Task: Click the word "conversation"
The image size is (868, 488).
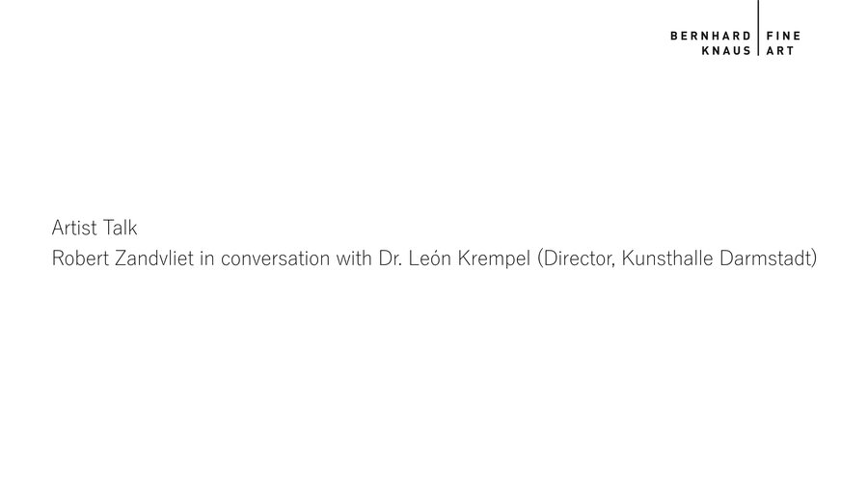Action: pos(277,259)
